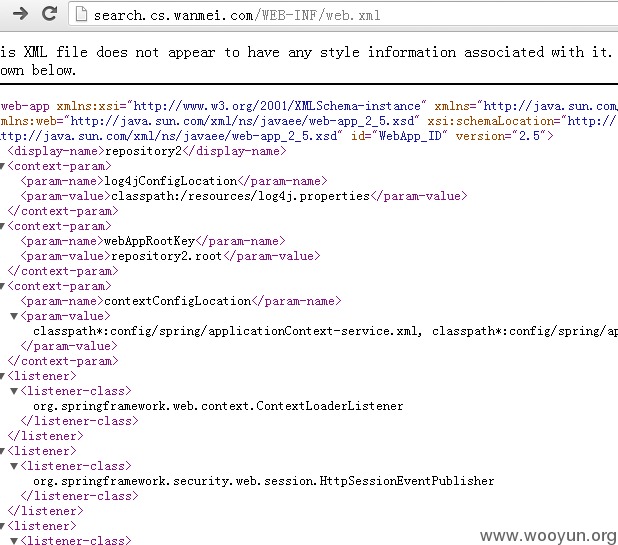Click param-name text contextConfigLocation

177,301
